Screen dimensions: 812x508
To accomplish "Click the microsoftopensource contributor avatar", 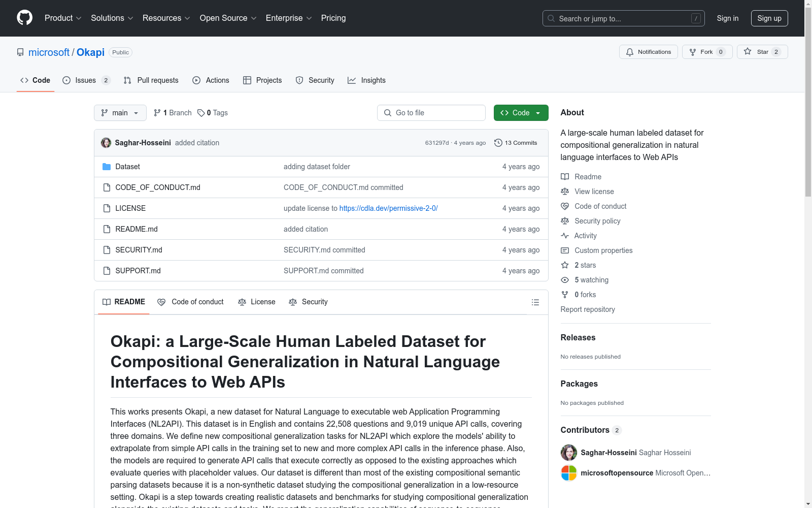I will [569, 473].
